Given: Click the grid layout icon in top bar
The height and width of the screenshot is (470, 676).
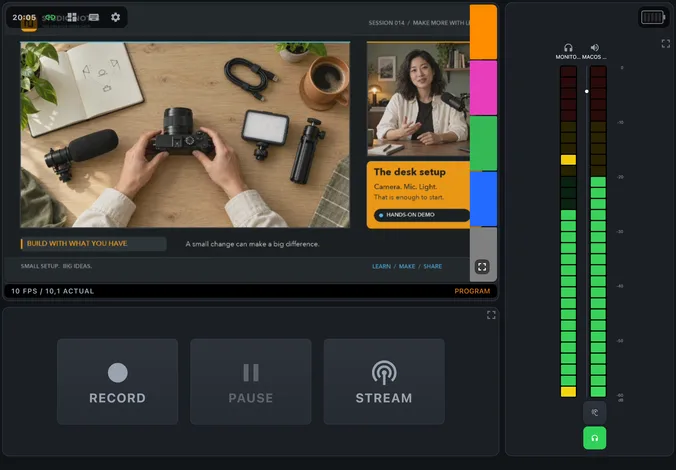Looking at the screenshot, I should pos(72,17).
